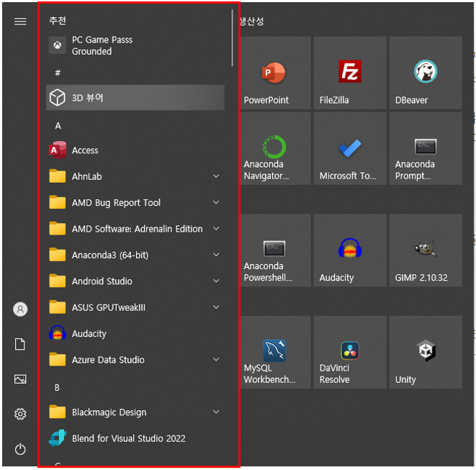Open the MySQL Workbench tile

[x=275, y=352]
